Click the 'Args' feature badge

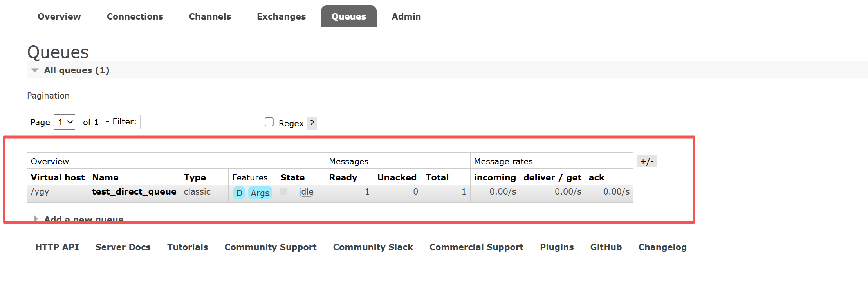coord(260,193)
